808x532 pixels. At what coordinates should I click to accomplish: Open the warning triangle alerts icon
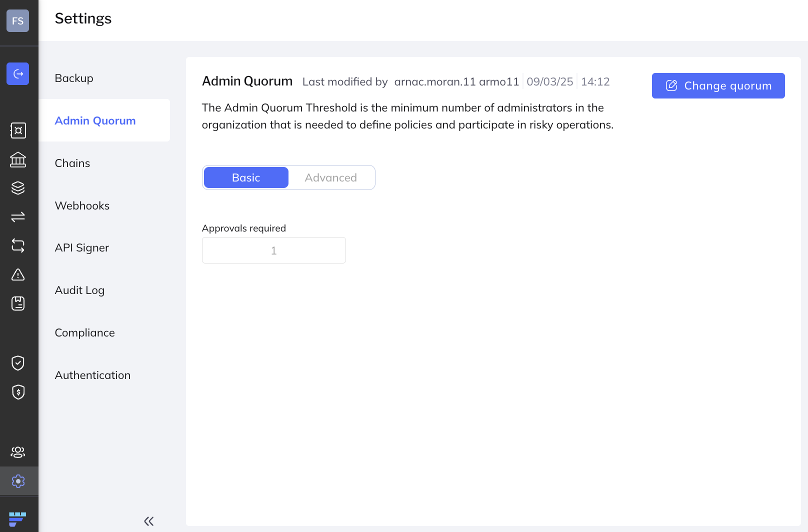18,274
